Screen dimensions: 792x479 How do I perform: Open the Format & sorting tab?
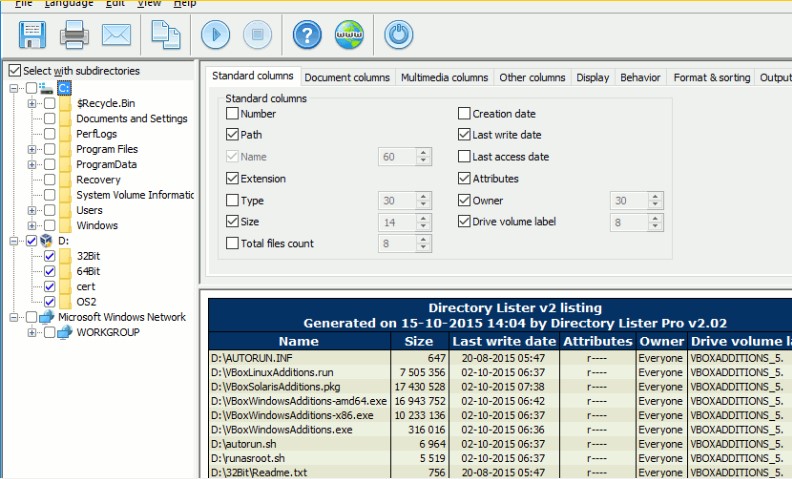711,78
